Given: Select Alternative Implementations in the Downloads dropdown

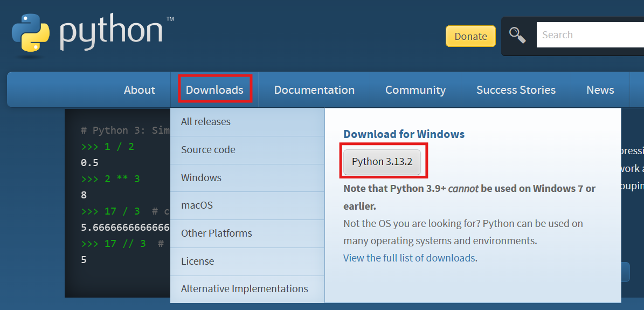Looking at the screenshot, I should tap(247, 289).
